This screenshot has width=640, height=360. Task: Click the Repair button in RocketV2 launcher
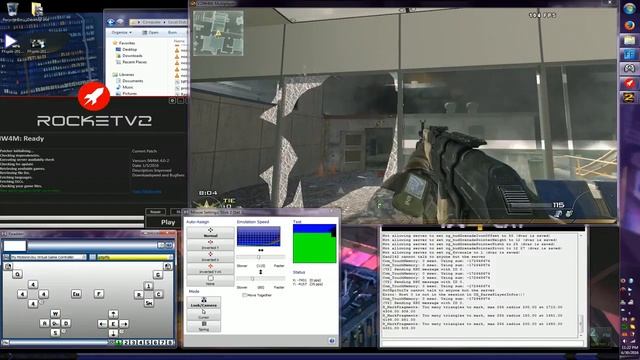point(156,212)
